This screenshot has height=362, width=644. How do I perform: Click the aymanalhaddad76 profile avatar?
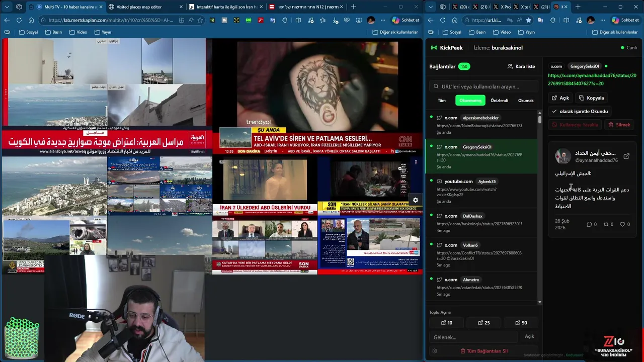point(562,156)
